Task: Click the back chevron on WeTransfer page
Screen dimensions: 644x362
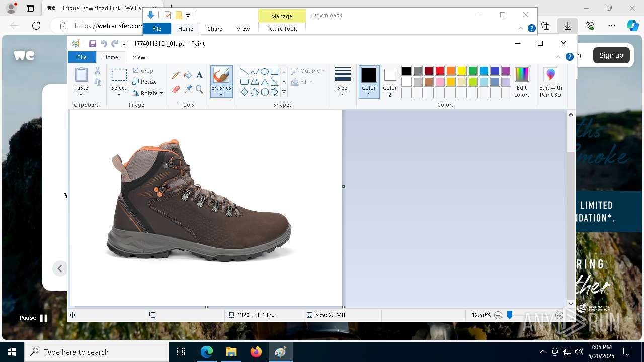Action: point(60,268)
